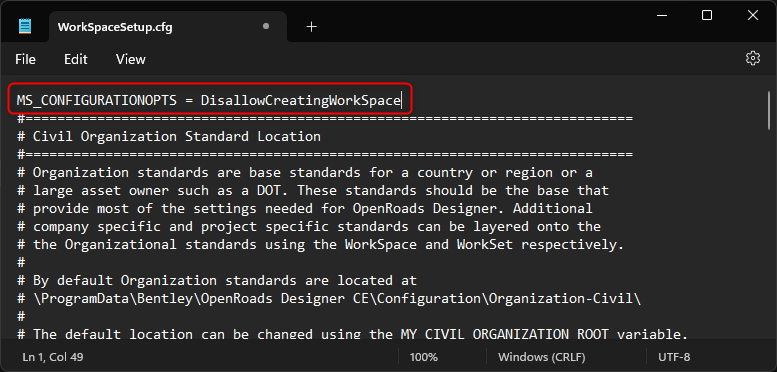Click line 'By default Organization standards are located'
Screen dimensions: 777x372
[217, 280]
